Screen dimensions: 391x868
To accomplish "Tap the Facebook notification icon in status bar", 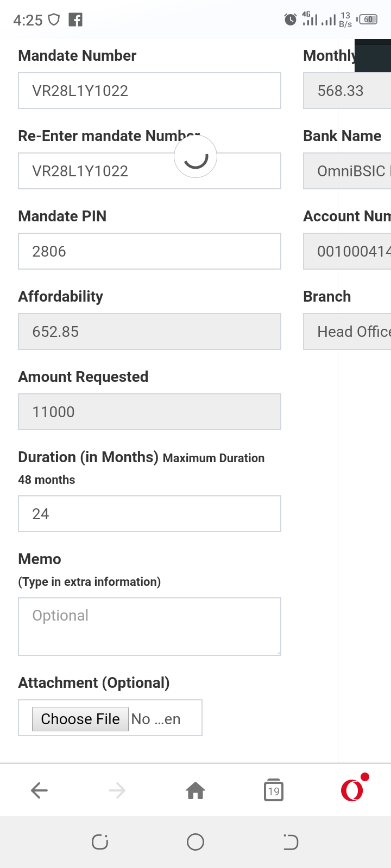I will tap(75, 20).
